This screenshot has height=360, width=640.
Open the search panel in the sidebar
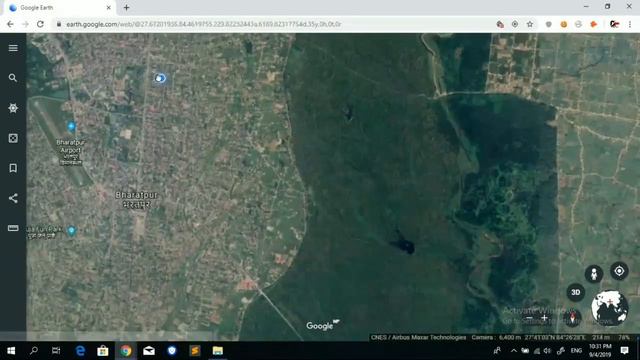point(13,78)
